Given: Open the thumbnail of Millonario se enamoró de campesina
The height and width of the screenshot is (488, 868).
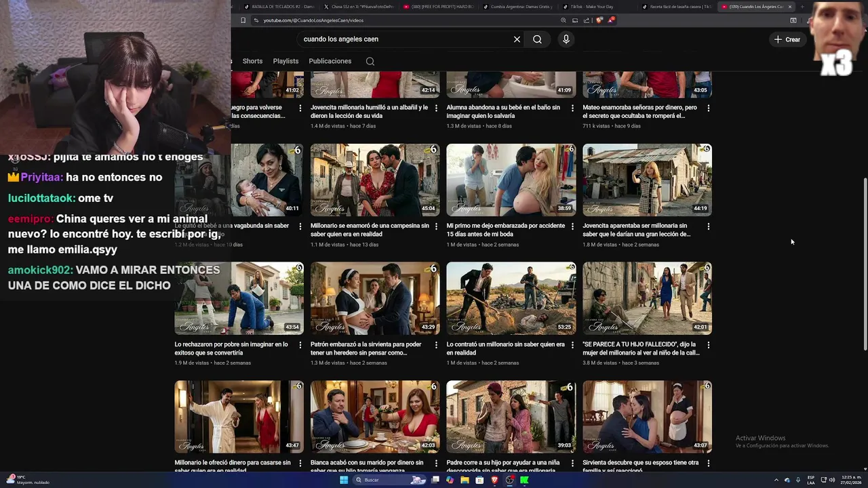Looking at the screenshot, I should click(x=375, y=180).
